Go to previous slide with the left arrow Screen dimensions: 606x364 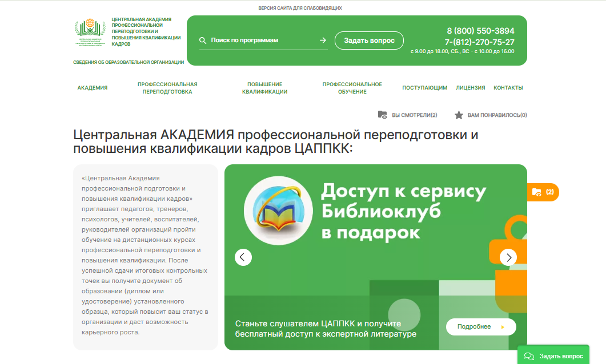point(243,257)
